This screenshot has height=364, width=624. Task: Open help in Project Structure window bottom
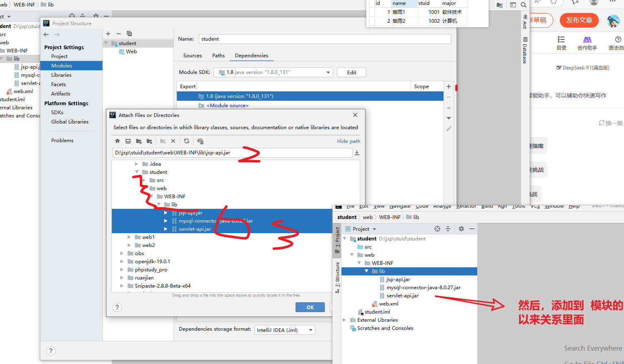[x=50, y=351]
